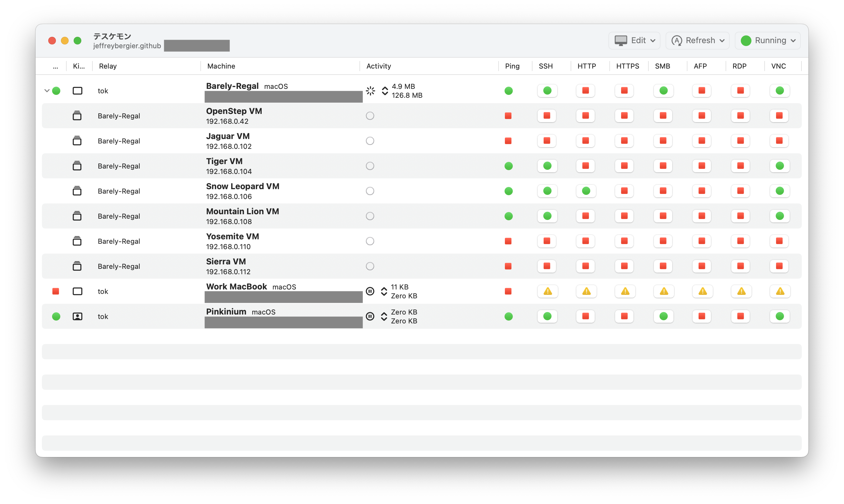
Task: Sort by the Machine column header
Action: (x=221, y=66)
